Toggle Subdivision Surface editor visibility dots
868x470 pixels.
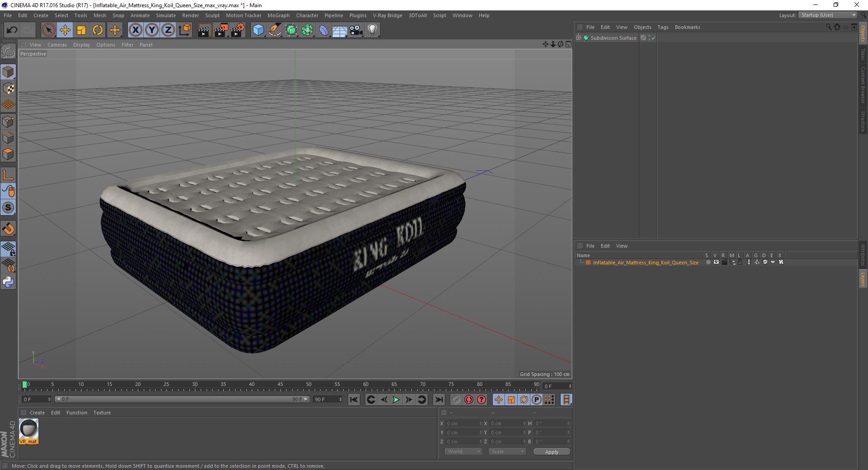[x=649, y=38]
